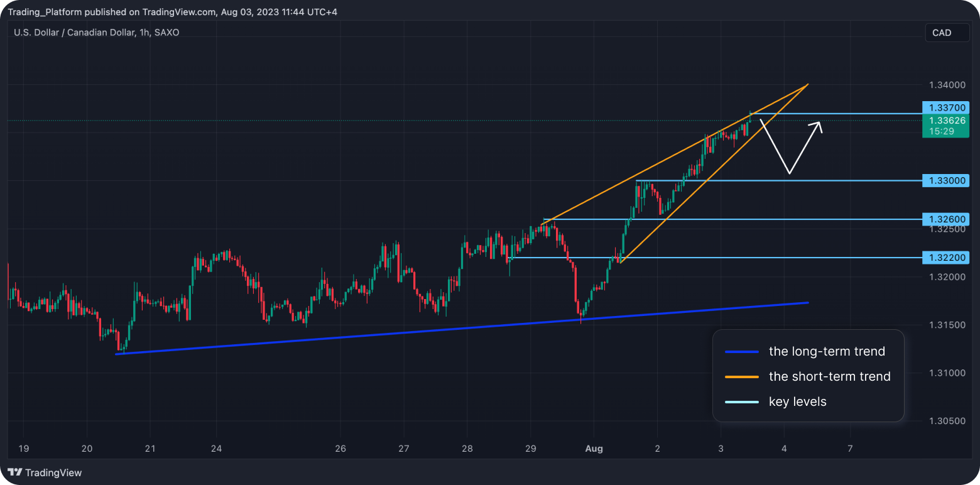Click date 24 on the time axis
The height and width of the screenshot is (485, 980).
(x=216, y=449)
